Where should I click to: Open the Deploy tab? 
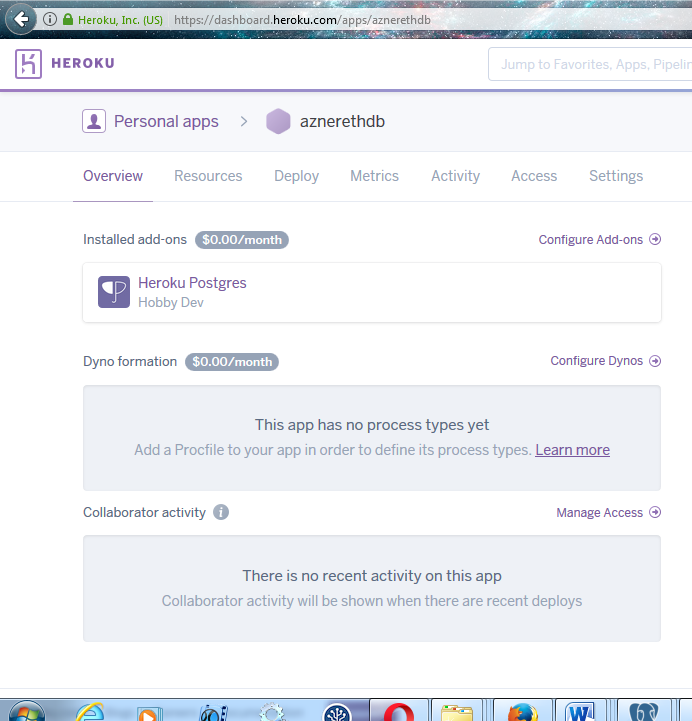pos(296,176)
